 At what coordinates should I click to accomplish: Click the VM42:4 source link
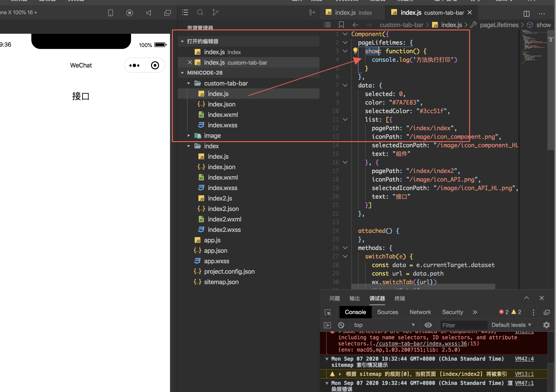coord(524,359)
